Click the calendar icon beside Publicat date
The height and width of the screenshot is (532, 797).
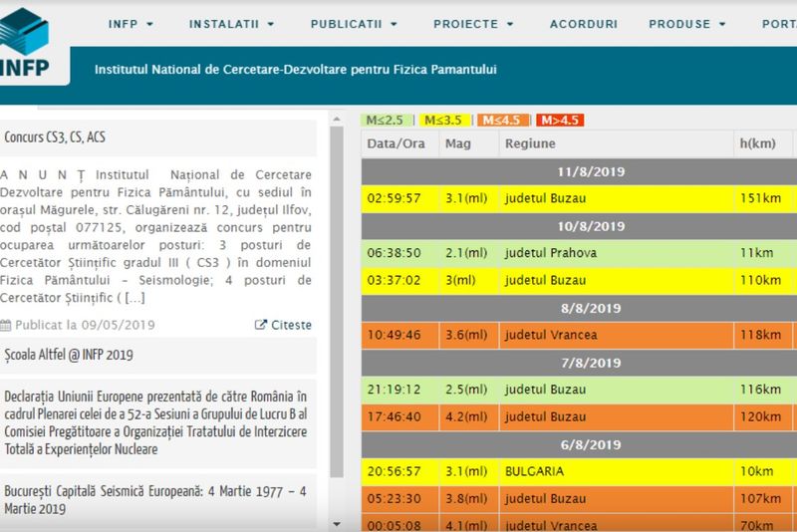(7, 325)
